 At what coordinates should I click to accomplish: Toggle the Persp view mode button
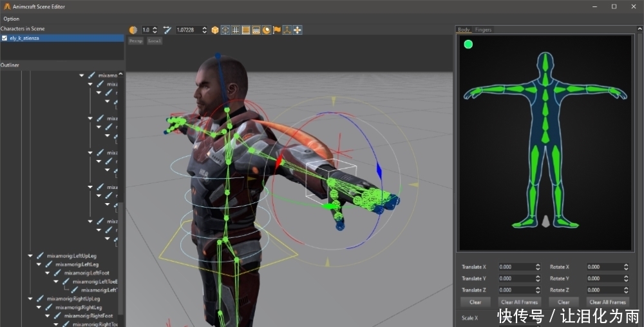click(x=135, y=41)
